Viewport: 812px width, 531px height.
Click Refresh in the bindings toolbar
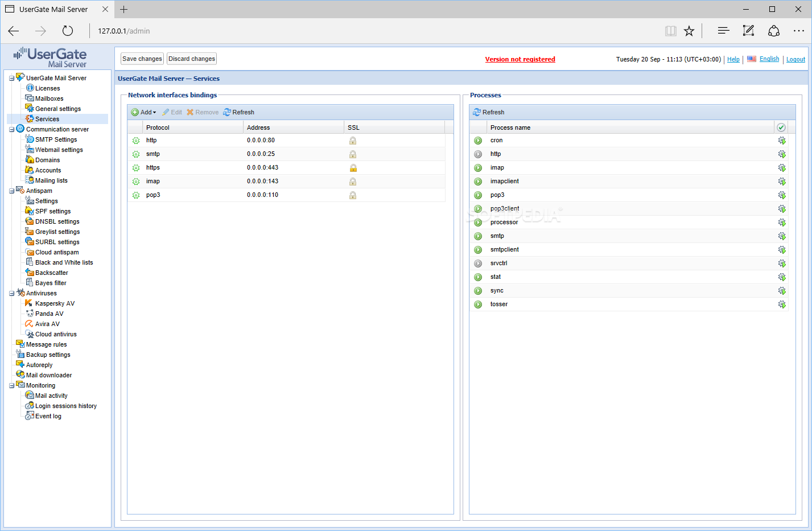[238, 112]
